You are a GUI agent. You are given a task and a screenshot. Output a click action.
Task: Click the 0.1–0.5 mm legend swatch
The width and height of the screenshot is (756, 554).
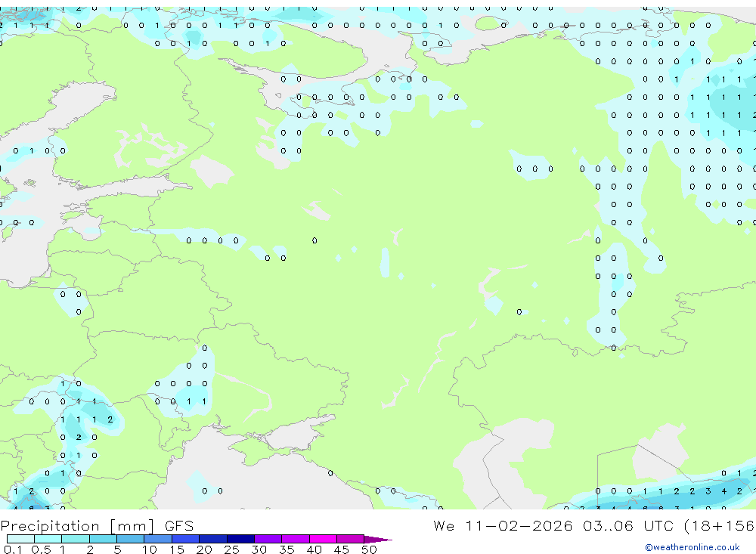[20, 539]
